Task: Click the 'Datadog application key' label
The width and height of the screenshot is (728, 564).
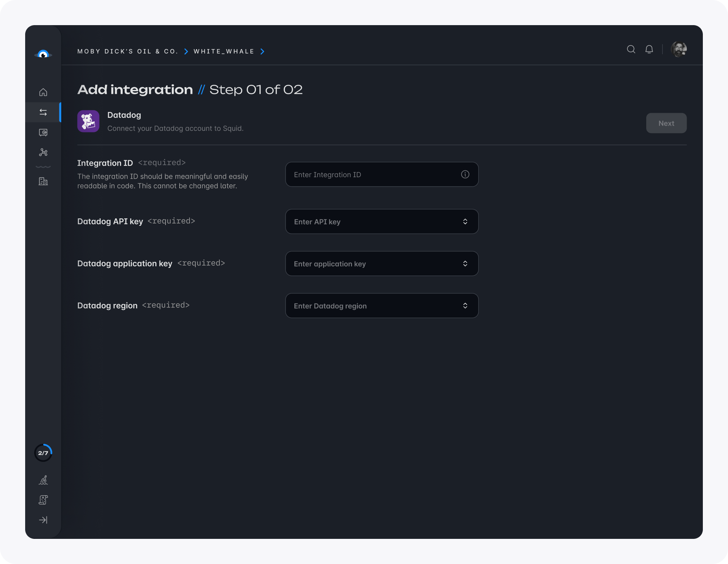Action: coord(125,264)
